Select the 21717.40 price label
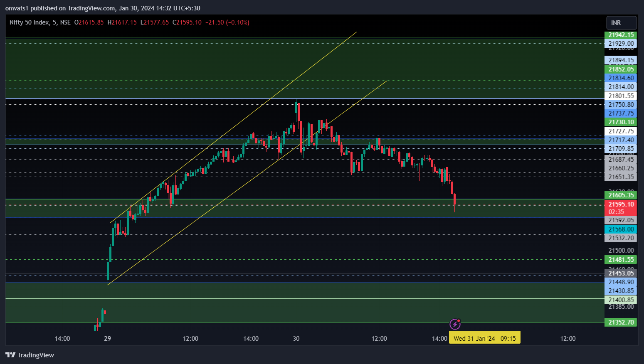644x364 pixels. (620, 140)
